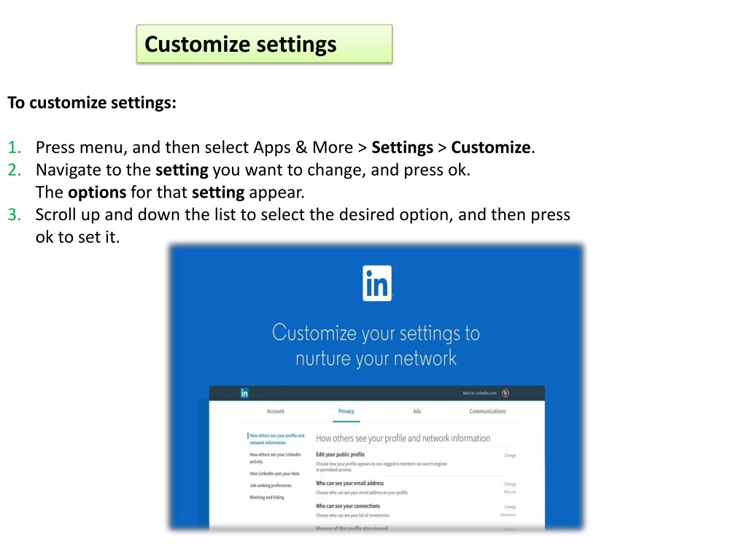747x560 pixels.
Task: Click Change for Edit your public profile
Action: point(510,455)
